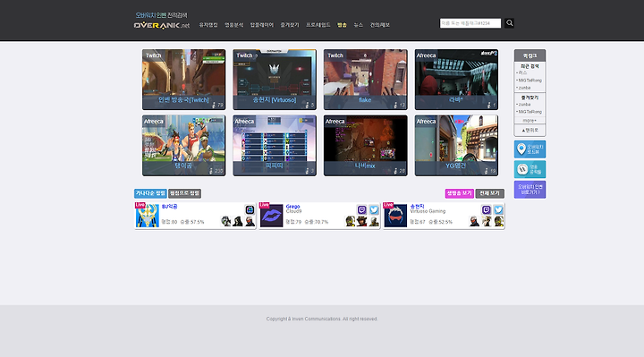Click the ▲맨위로 back-to-top button
This screenshot has width=644, height=357.
530,131
